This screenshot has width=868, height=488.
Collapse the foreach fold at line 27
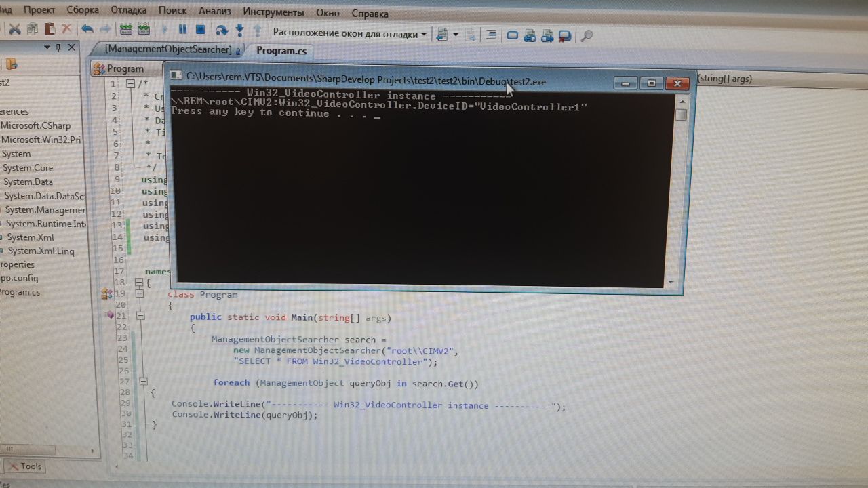point(143,382)
